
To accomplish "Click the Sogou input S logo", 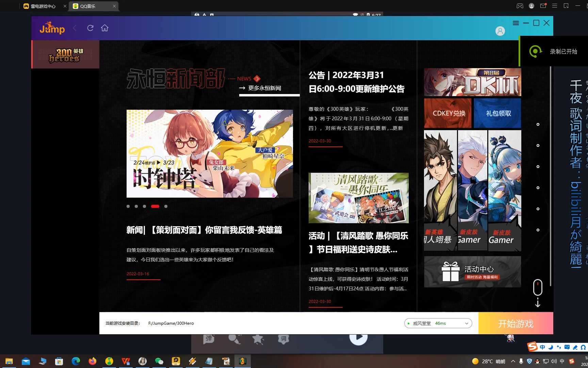I will (533, 347).
